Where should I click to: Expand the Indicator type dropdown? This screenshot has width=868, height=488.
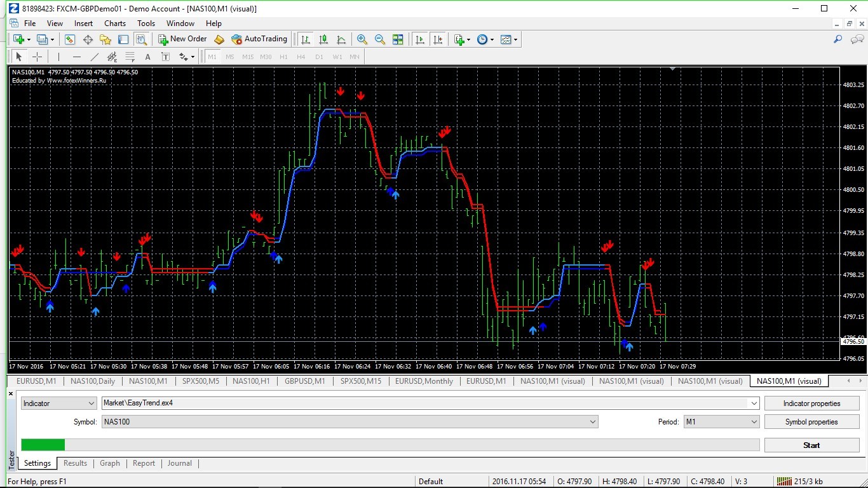pos(58,403)
